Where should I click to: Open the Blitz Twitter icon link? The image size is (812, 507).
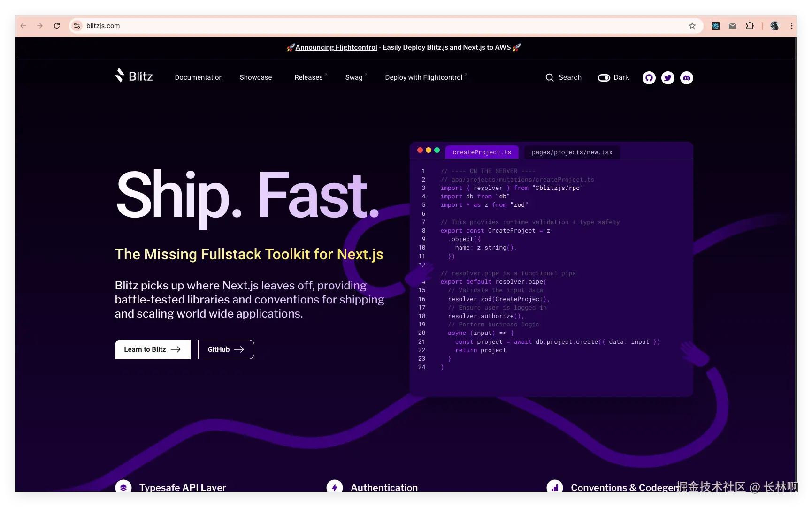tap(668, 78)
